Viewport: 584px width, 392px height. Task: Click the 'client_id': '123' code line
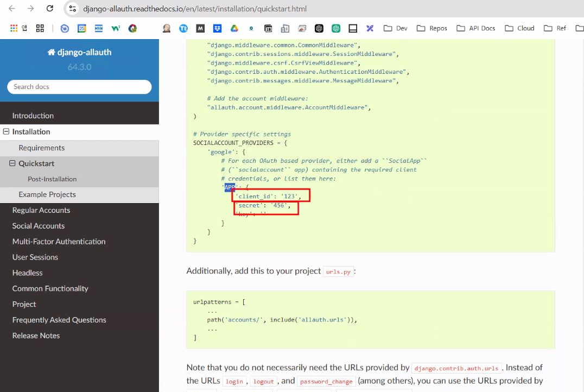[x=268, y=197]
